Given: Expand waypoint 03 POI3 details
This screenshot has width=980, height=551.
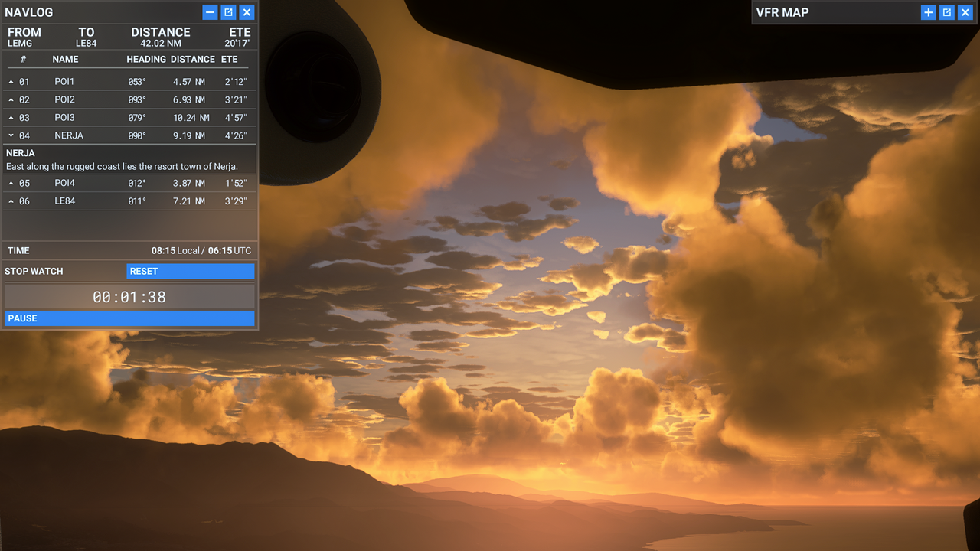Looking at the screenshot, I should [11, 118].
